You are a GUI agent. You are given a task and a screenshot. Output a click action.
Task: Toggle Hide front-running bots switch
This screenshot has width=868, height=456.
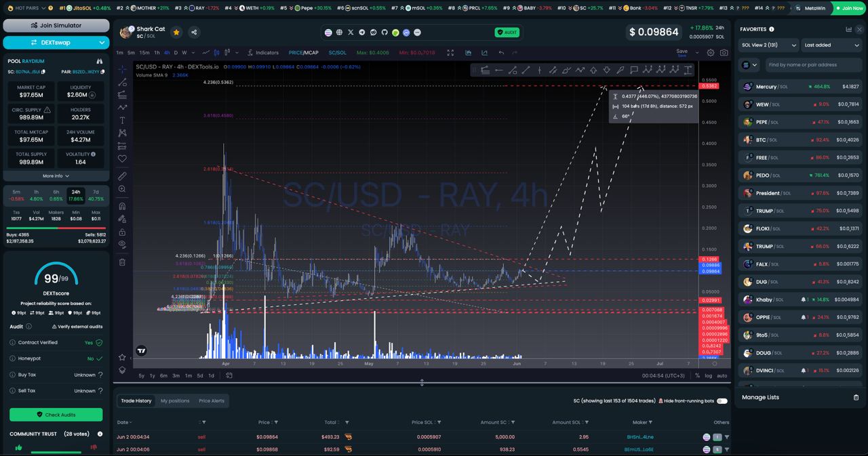[722, 401]
